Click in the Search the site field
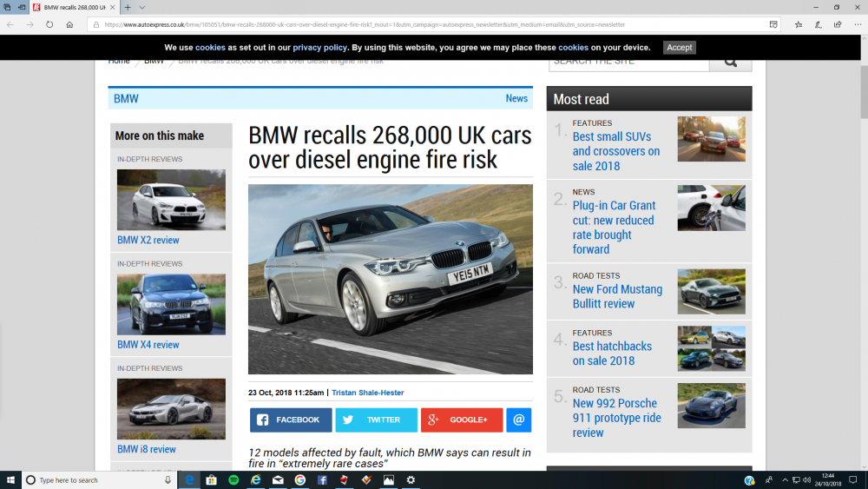868x489 pixels. click(628, 62)
